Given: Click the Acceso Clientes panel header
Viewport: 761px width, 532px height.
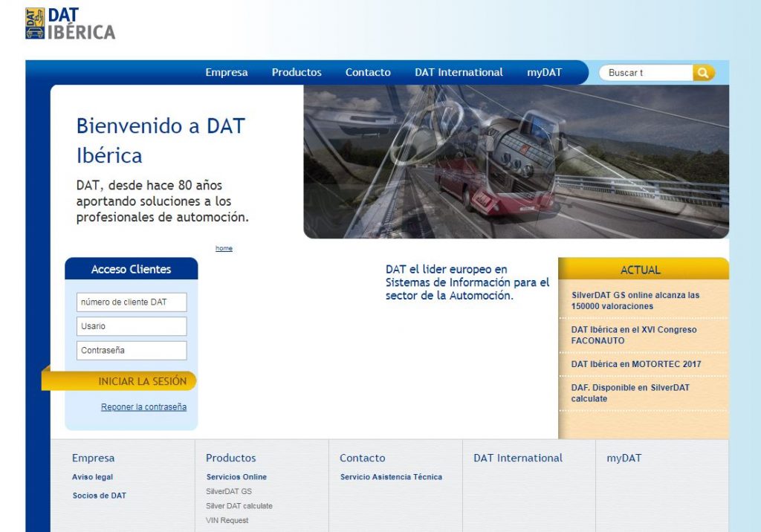Looking at the screenshot, I should point(132,268).
